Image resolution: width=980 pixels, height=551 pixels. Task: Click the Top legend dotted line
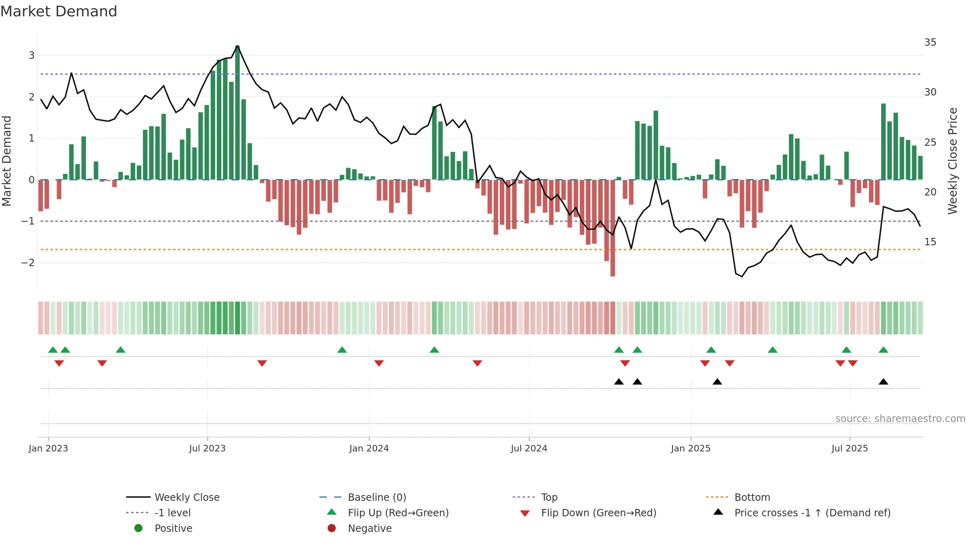tap(523, 497)
